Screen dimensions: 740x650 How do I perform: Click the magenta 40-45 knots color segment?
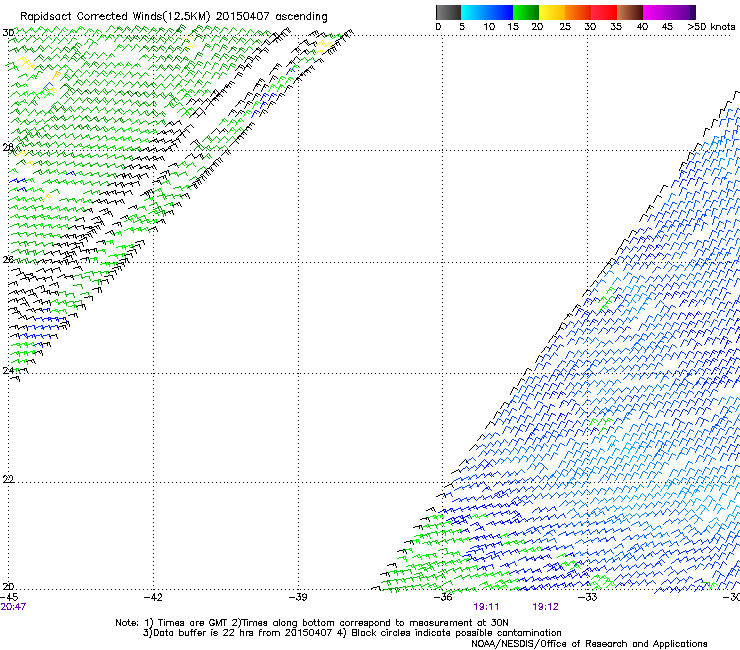656,13
